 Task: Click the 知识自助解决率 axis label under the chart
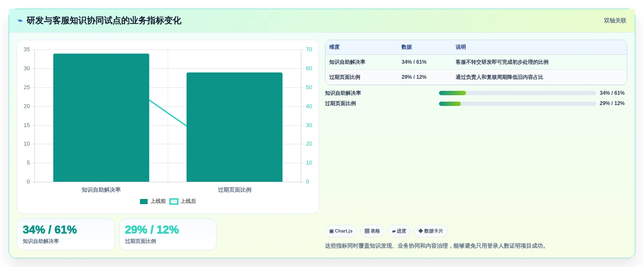(x=101, y=190)
